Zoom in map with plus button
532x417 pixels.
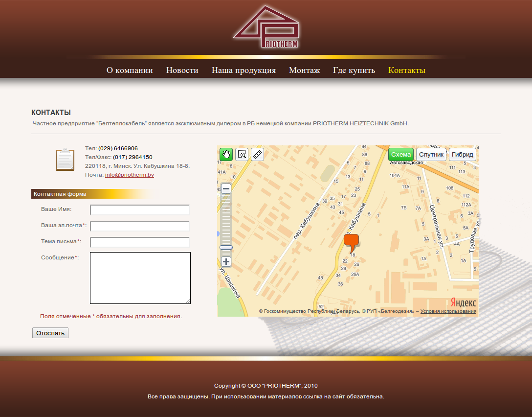(x=226, y=261)
